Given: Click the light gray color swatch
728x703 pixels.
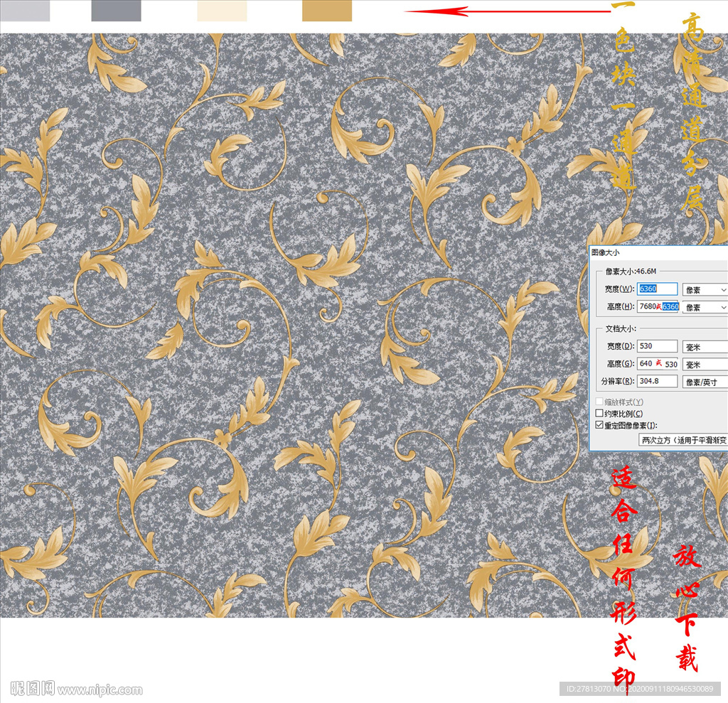Looking at the screenshot, I should (25, 10).
